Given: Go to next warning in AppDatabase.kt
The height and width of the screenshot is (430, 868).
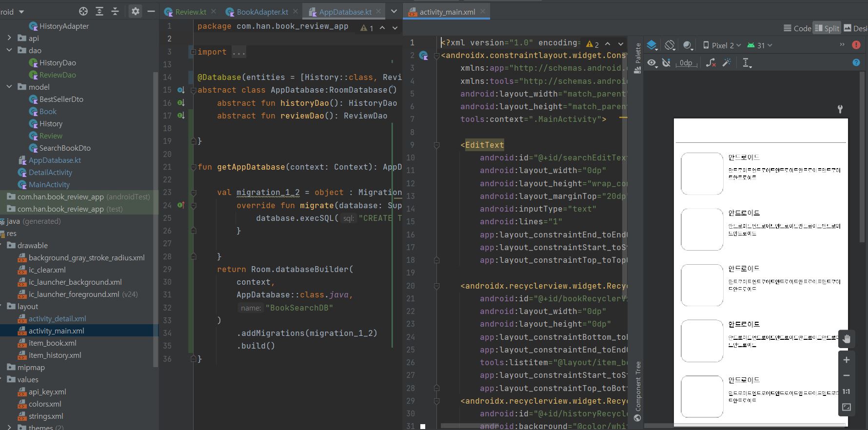Looking at the screenshot, I should 395,28.
